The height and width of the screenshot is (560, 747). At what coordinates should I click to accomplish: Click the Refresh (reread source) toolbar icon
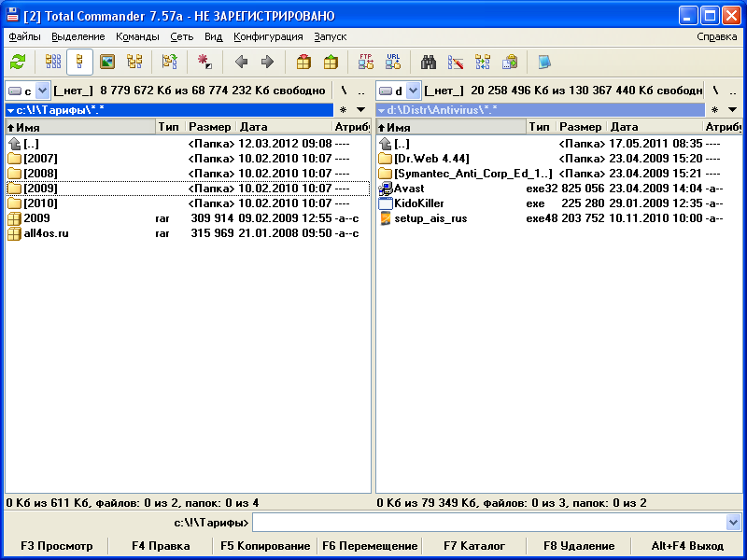pyautogui.click(x=18, y=62)
